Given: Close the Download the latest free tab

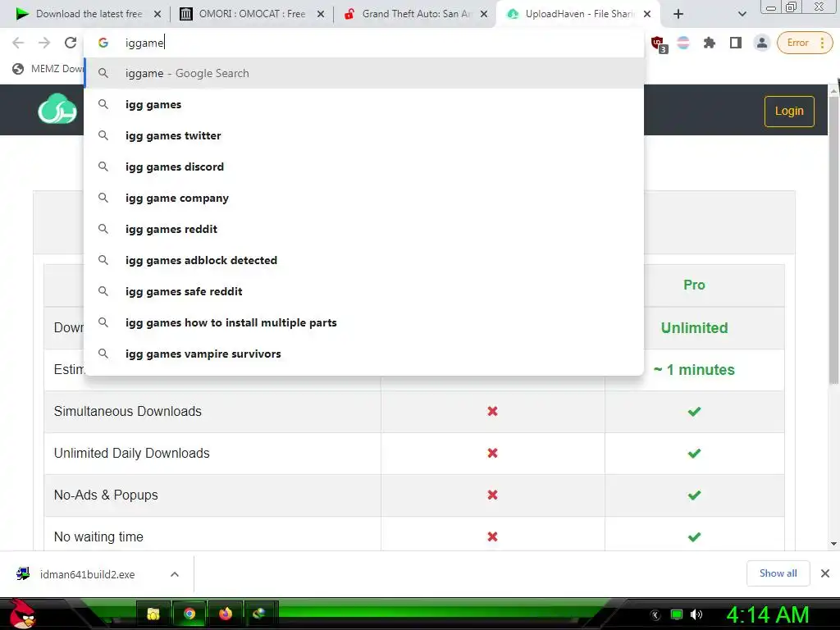Looking at the screenshot, I should click(x=157, y=14).
